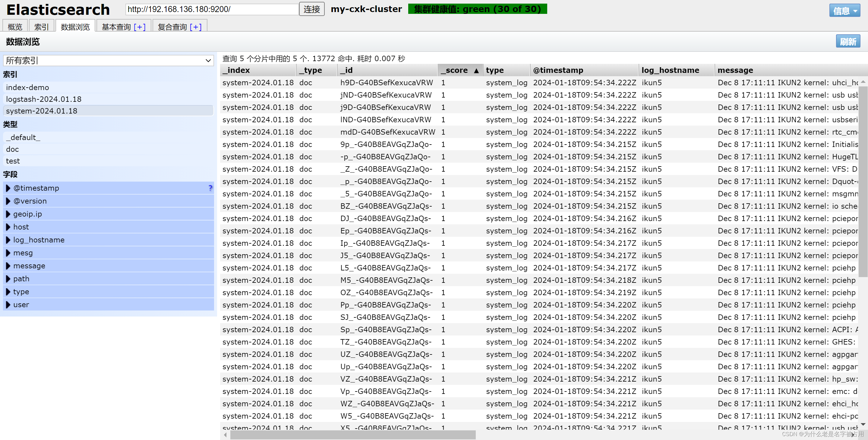Click the horizontal scrollbar left arrow
The width and height of the screenshot is (868, 440).
click(225, 435)
